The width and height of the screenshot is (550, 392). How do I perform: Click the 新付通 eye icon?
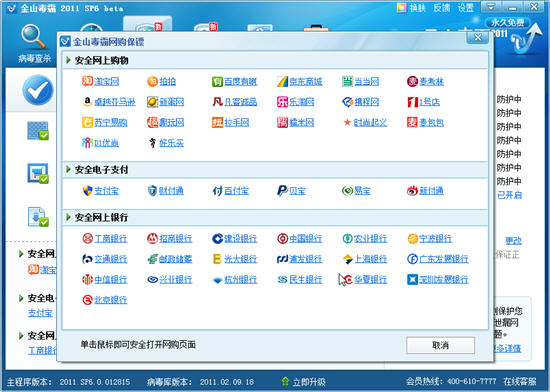tap(412, 191)
